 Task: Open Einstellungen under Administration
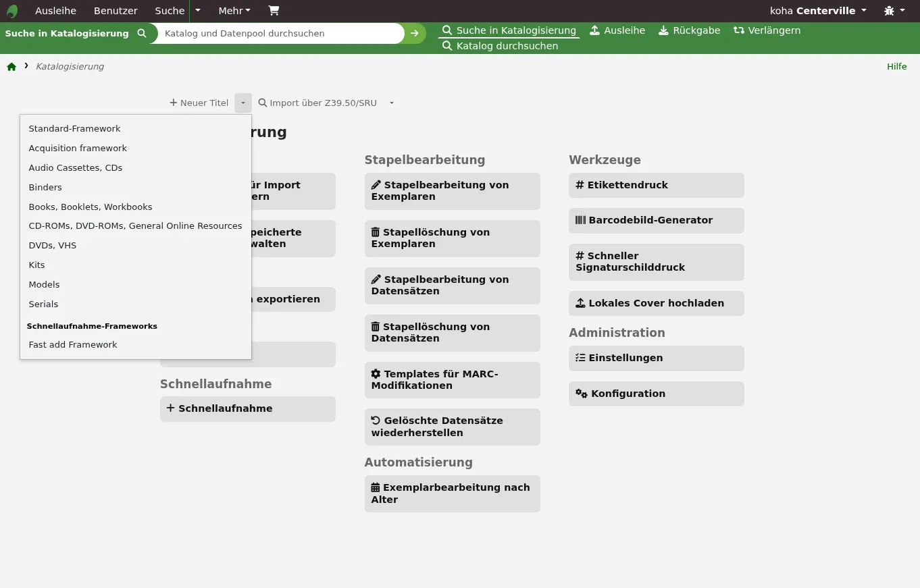click(657, 358)
